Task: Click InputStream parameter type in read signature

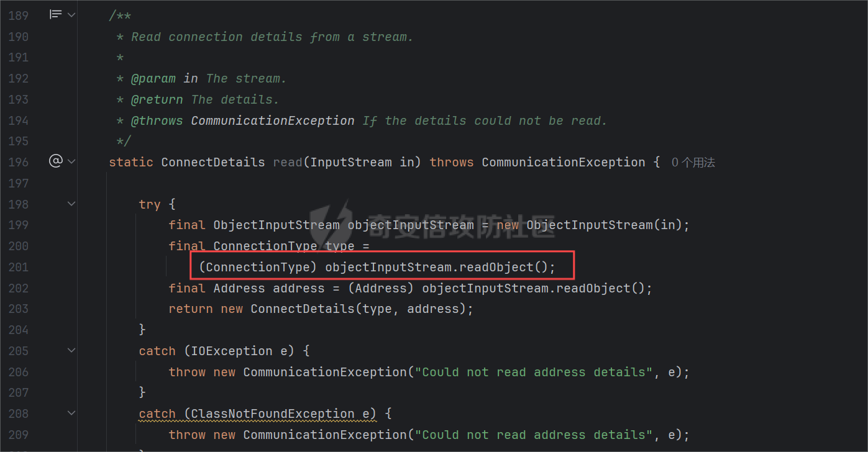Action: [x=351, y=163]
